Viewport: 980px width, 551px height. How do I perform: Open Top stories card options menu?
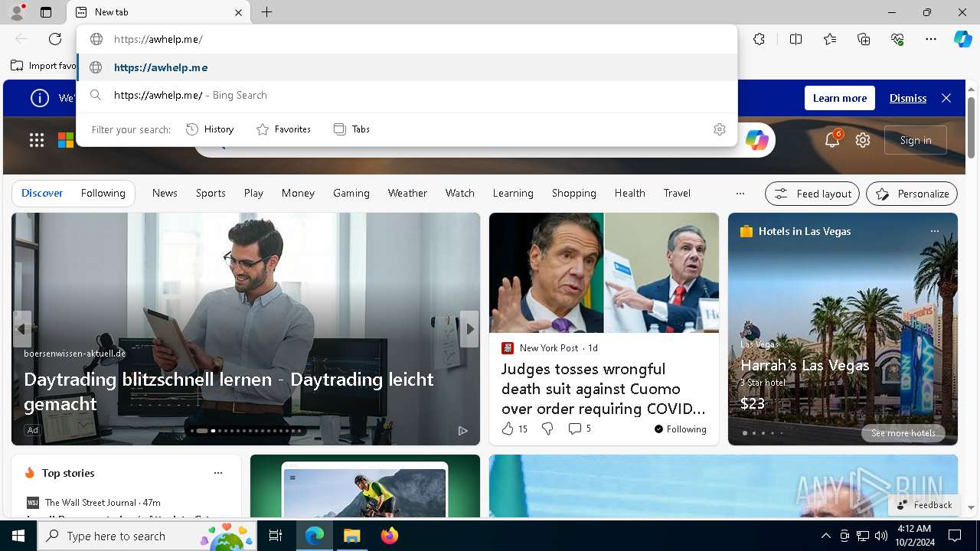(x=218, y=473)
